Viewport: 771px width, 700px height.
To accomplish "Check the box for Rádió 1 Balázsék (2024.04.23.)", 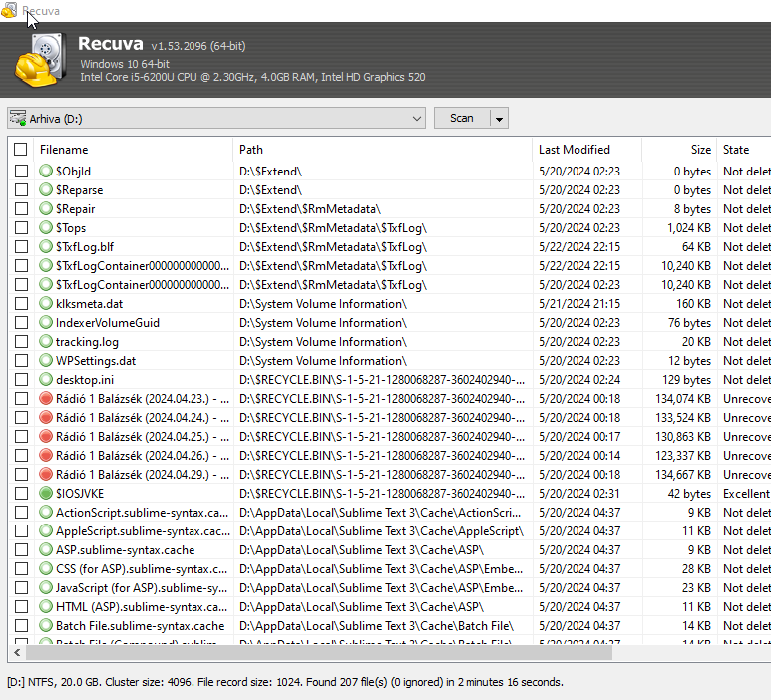I will click(x=21, y=398).
